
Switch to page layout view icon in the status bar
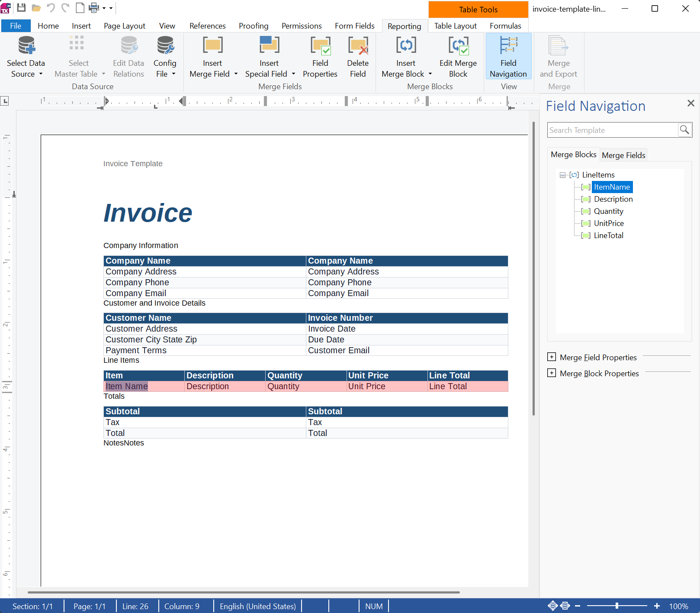pos(552,606)
